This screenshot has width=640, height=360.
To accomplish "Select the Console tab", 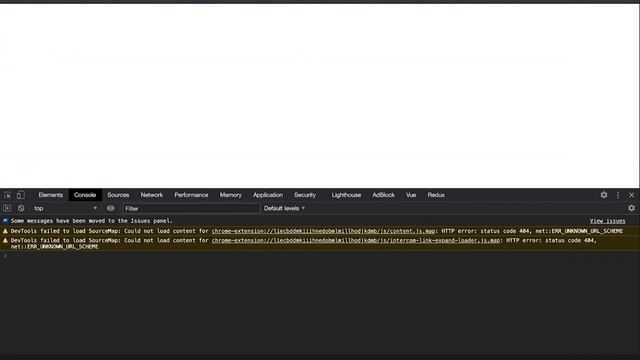I will (x=85, y=195).
